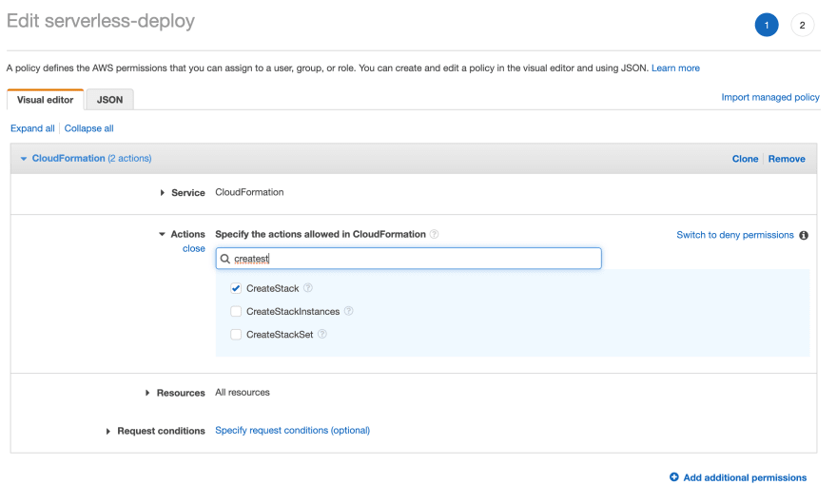This screenshot has width=837, height=504.
Task: Click Switch to deny permissions
Action: [735, 235]
